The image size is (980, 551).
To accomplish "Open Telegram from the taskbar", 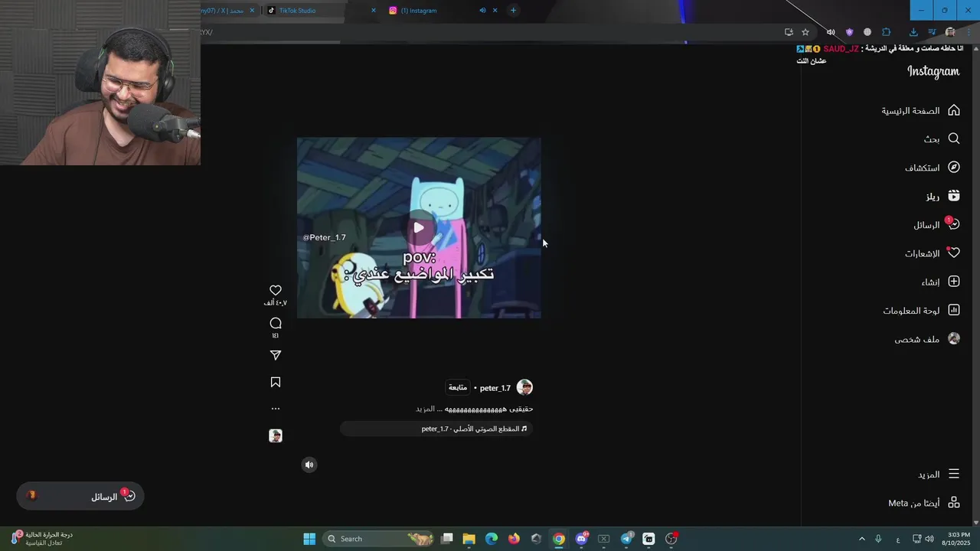I will tap(626, 539).
